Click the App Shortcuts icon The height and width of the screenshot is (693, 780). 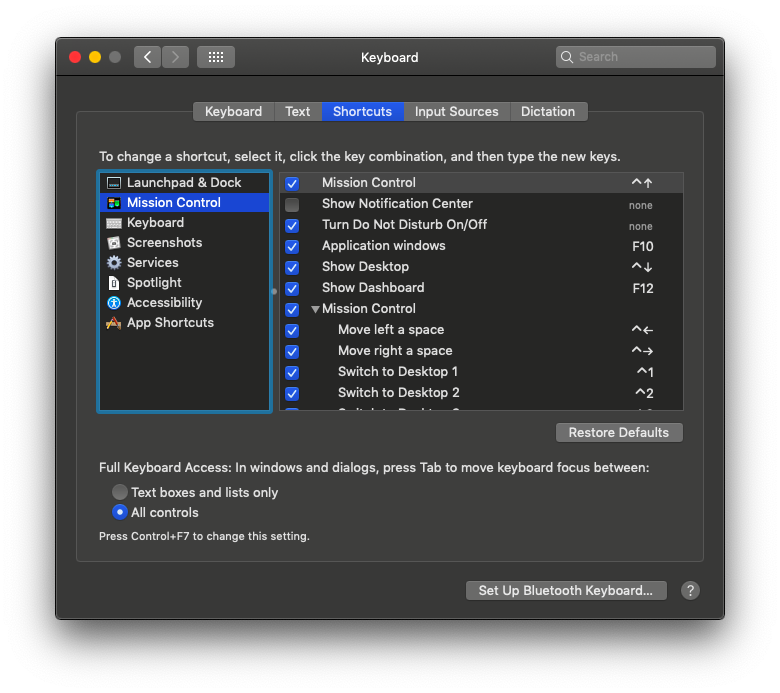[x=113, y=323]
